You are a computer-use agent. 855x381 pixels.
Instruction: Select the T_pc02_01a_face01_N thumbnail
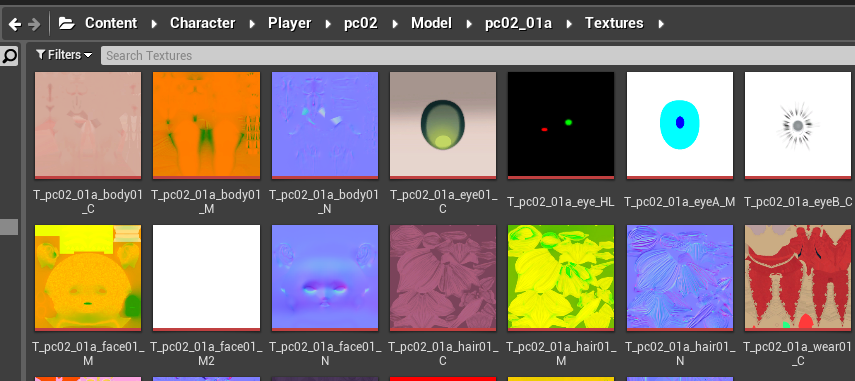click(324, 278)
